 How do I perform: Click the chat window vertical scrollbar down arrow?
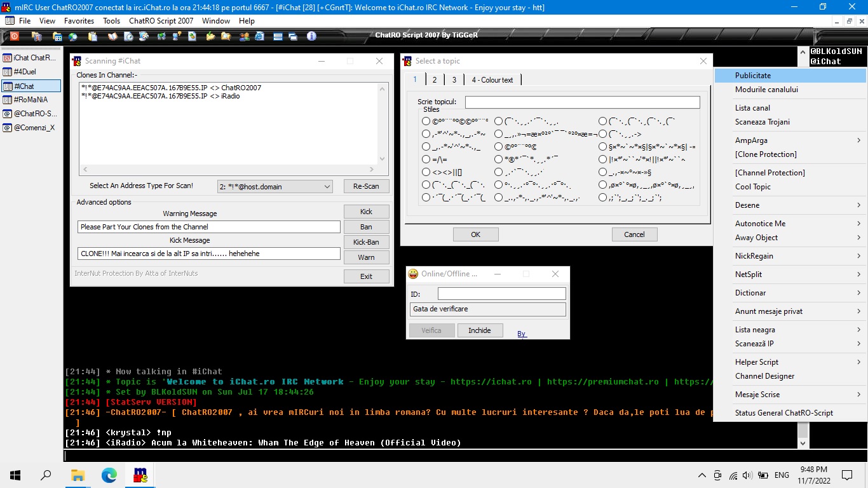coord(803,443)
